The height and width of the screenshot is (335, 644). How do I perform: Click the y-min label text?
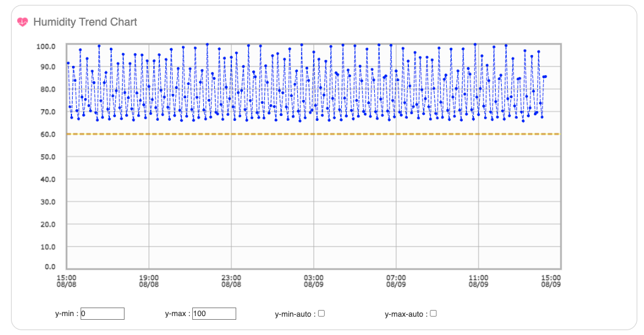(x=67, y=314)
